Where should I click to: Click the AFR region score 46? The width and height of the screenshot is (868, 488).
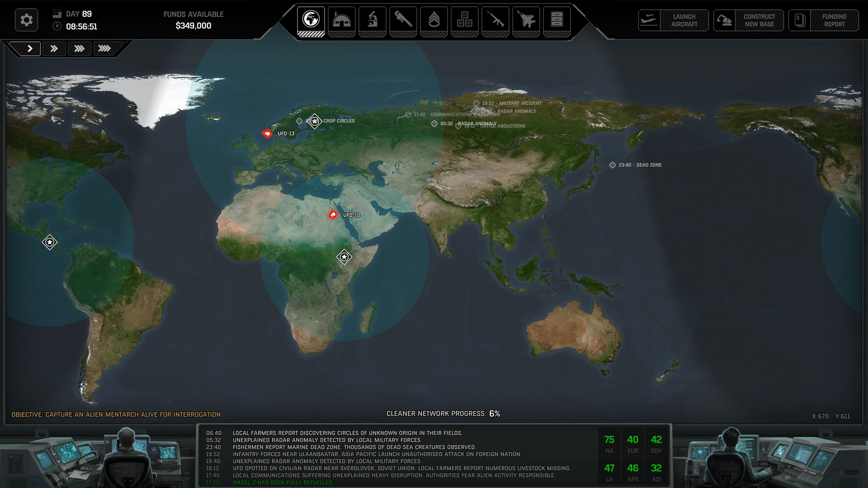click(x=633, y=468)
